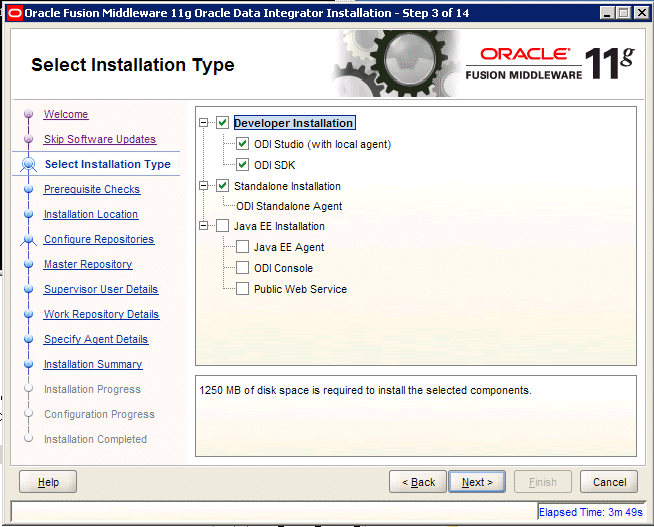This screenshot has width=654, height=527.
Task: Go to the Welcome step
Action: (x=66, y=114)
